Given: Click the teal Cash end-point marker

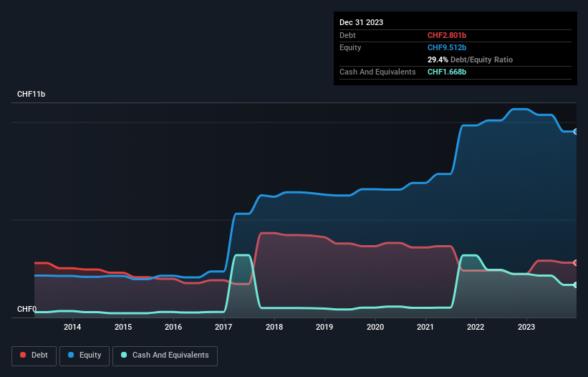Looking at the screenshot, I should click(x=576, y=285).
